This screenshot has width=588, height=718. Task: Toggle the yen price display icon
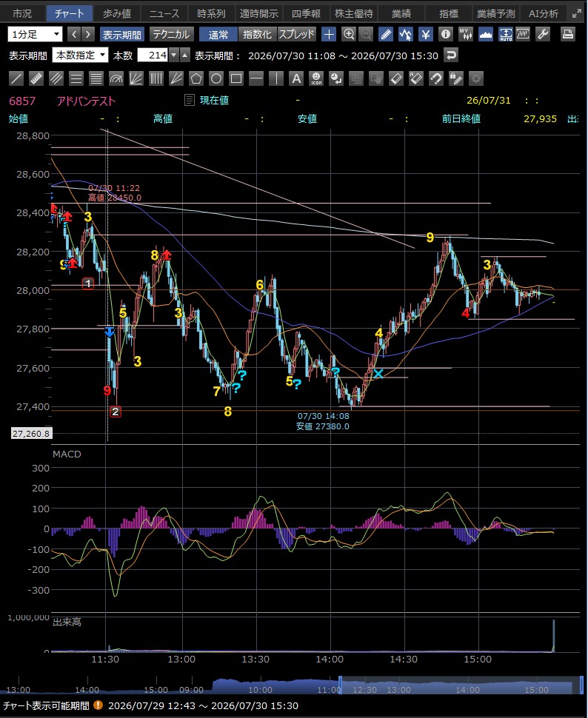[426, 34]
